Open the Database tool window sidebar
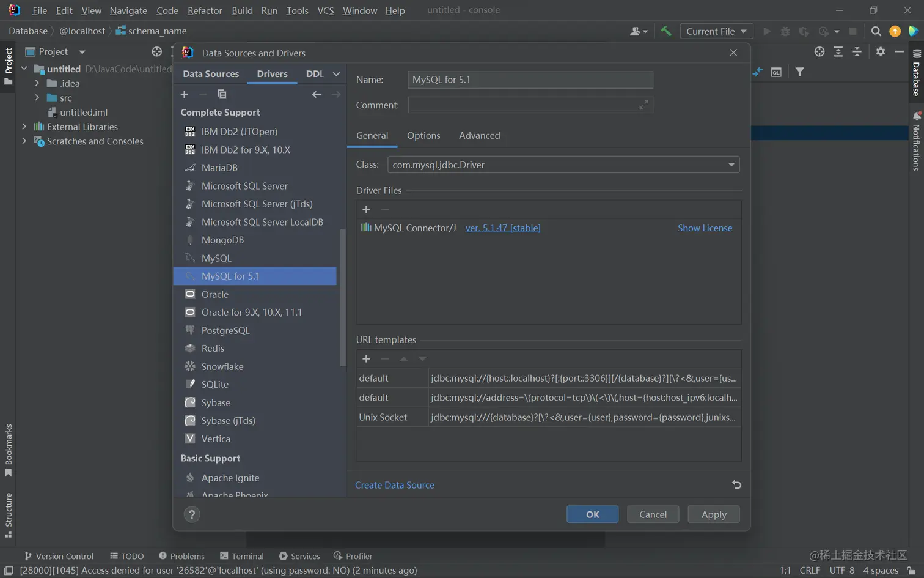924x578 pixels. click(x=916, y=72)
